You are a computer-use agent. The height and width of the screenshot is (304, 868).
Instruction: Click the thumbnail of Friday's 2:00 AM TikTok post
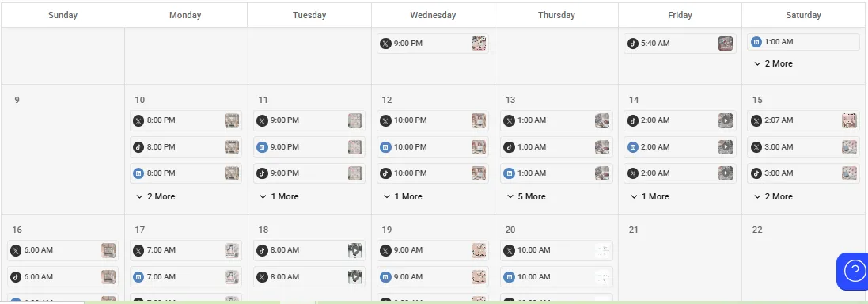[725, 120]
